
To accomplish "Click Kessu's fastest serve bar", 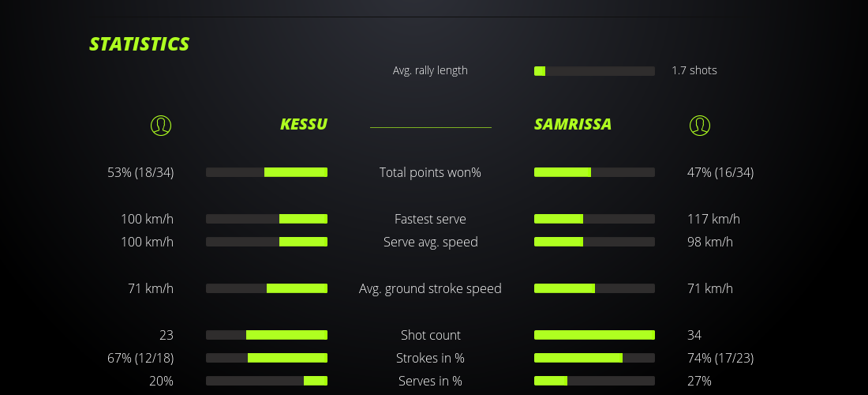I will [267, 219].
